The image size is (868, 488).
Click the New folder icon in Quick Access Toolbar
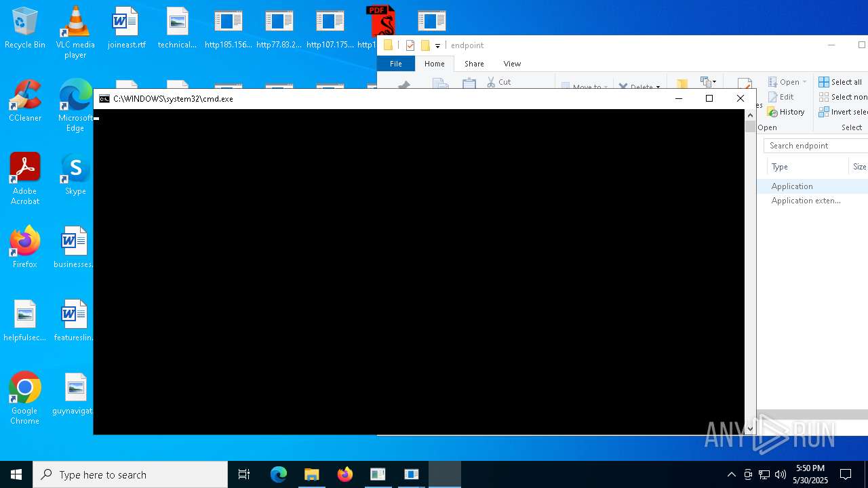pyautogui.click(x=425, y=45)
